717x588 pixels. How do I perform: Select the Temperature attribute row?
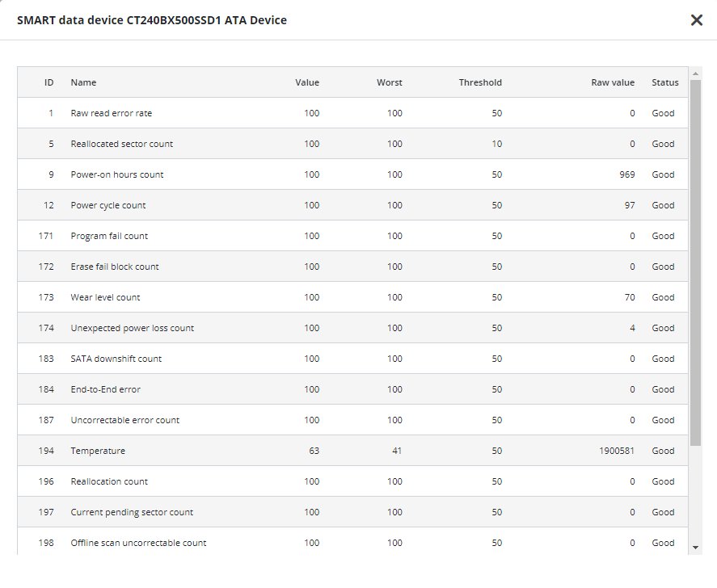pos(98,451)
